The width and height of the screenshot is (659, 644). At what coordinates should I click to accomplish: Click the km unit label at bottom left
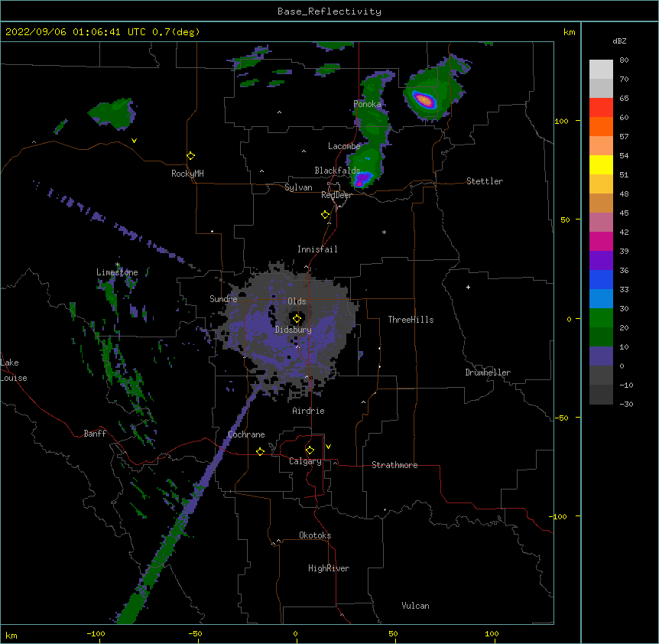point(11,635)
